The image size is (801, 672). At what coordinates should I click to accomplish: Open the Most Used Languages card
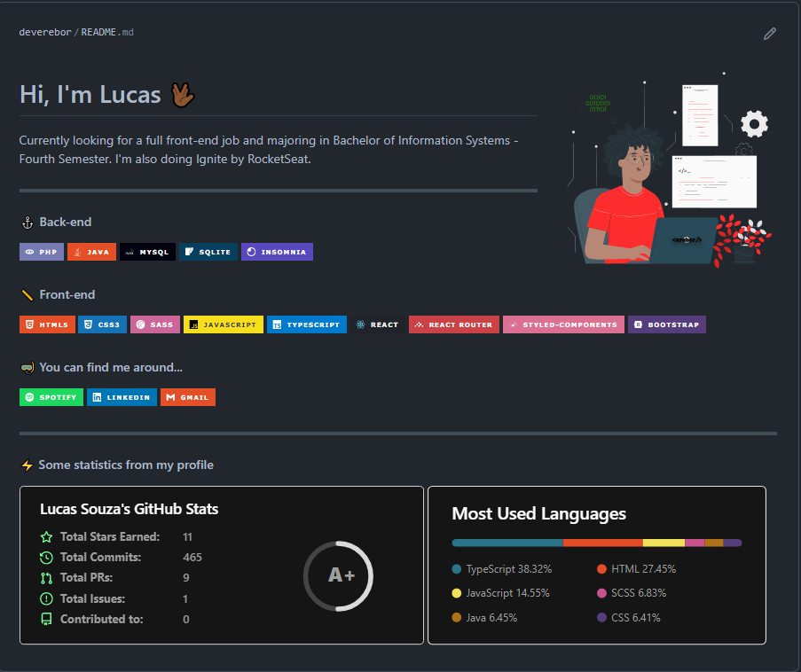tap(597, 565)
